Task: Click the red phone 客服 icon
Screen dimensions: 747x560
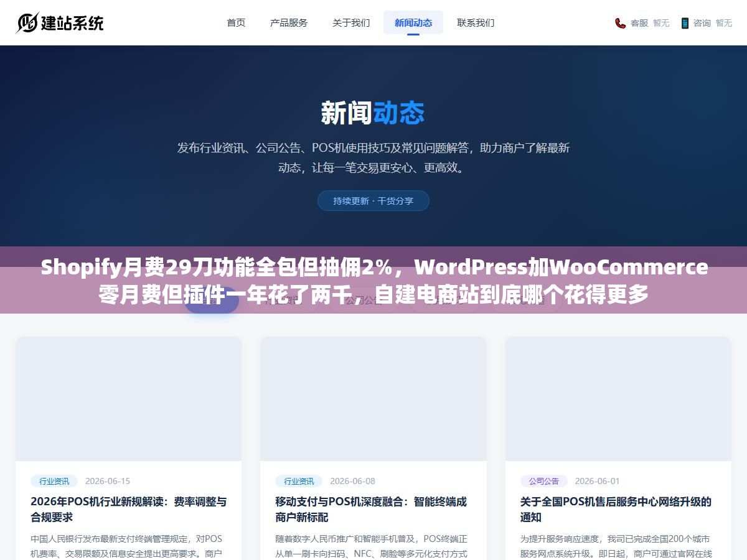Action: 620,23
